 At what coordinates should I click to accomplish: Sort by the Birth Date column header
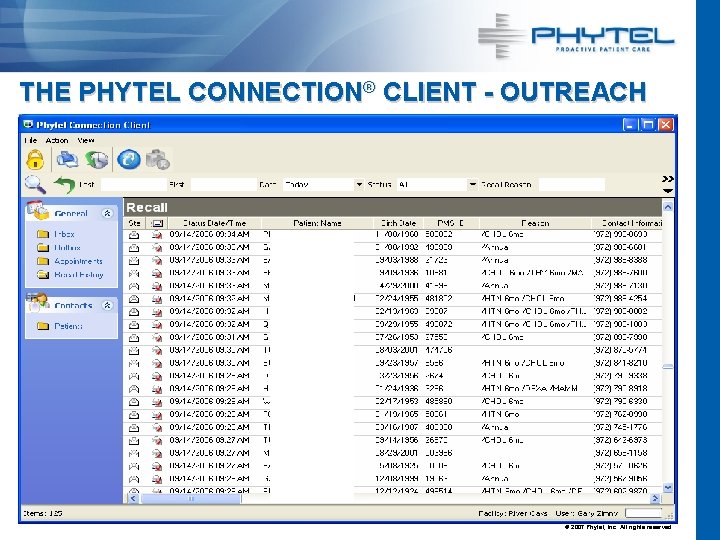[x=398, y=223]
